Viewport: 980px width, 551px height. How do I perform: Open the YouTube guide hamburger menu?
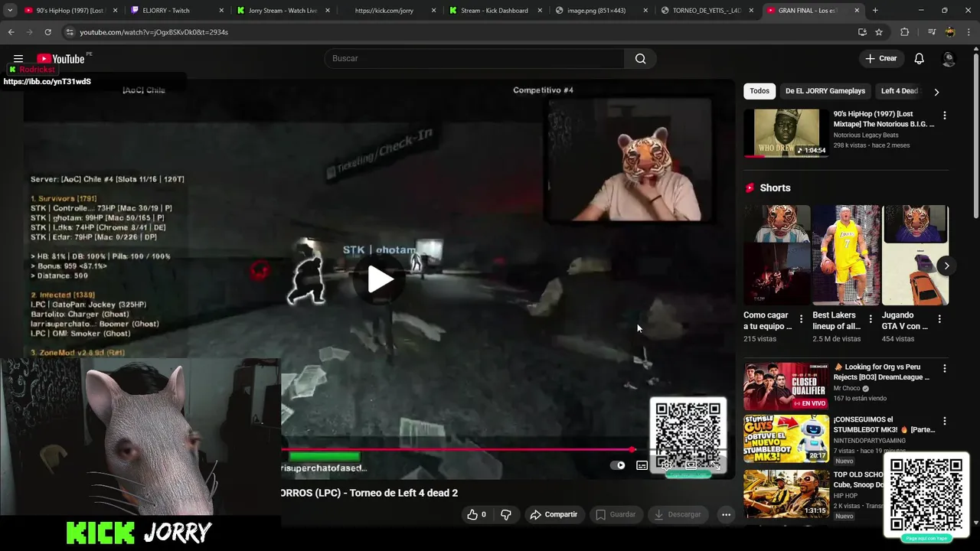[18, 58]
